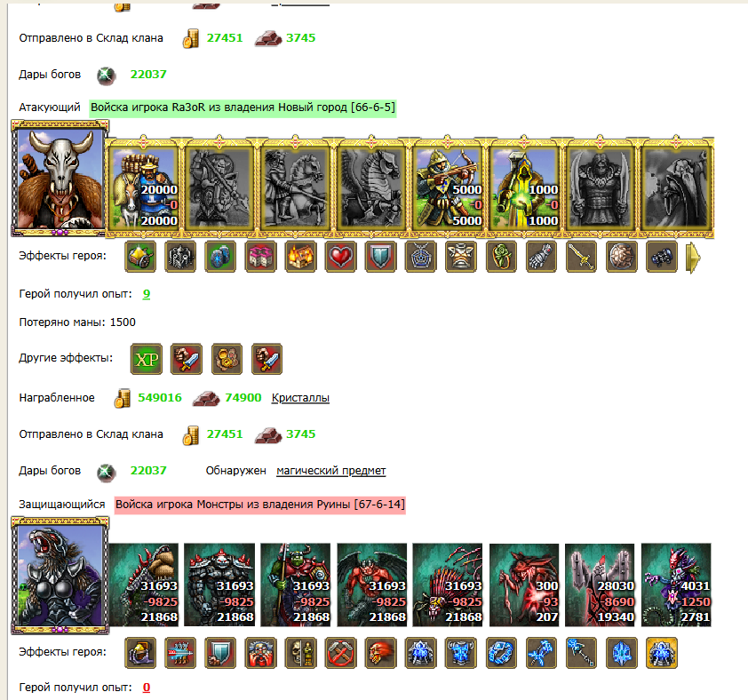Open the Кристаллы link

click(300, 397)
